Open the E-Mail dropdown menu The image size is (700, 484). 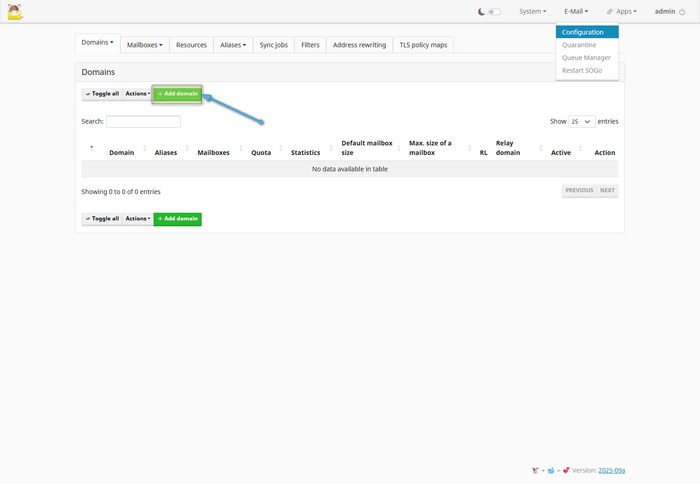pyautogui.click(x=576, y=12)
